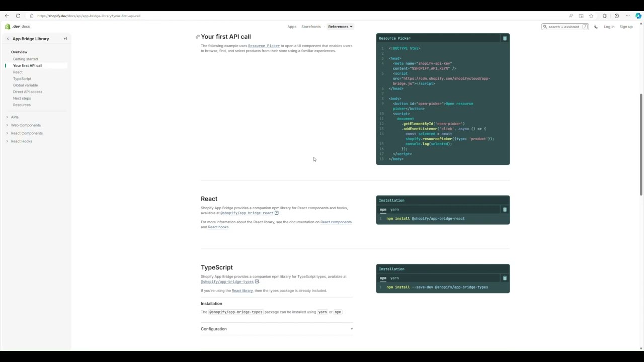
Task: Click the docs badge next to .dev
Action: point(26,27)
